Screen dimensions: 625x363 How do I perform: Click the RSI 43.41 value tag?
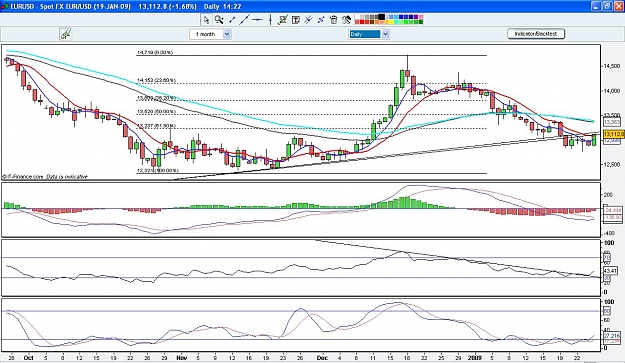click(x=610, y=271)
